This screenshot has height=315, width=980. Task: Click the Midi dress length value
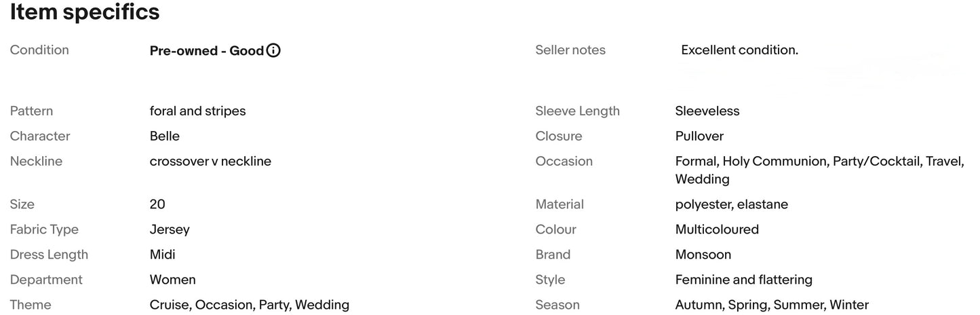(x=163, y=255)
